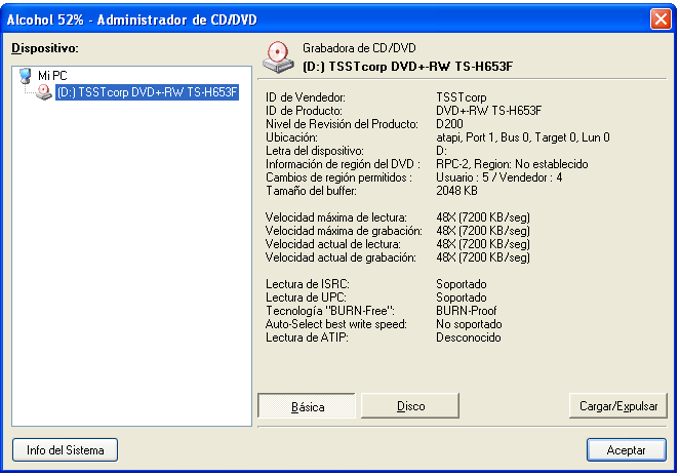Click the product value DVD+-RW TS-H653F
This screenshot has width=680, height=476.
pyautogui.click(x=489, y=111)
